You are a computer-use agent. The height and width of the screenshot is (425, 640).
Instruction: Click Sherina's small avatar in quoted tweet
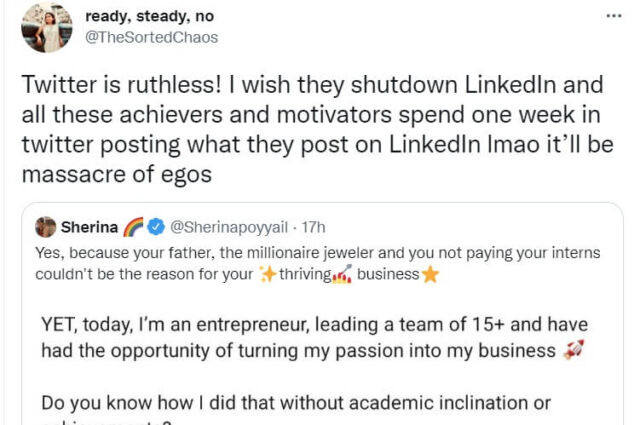pyautogui.click(x=46, y=226)
